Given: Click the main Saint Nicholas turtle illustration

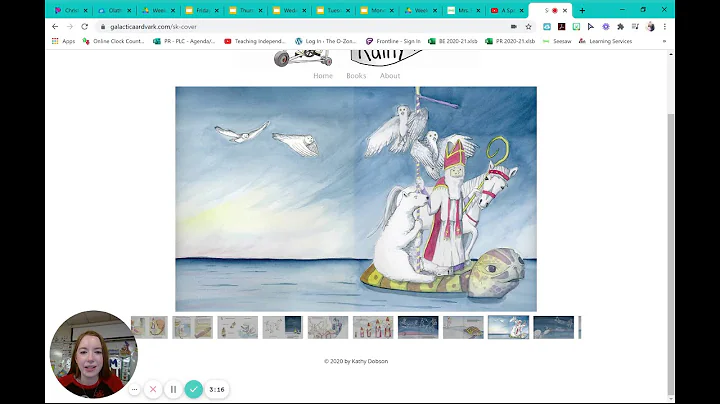Looking at the screenshot, I should (356, 199).
